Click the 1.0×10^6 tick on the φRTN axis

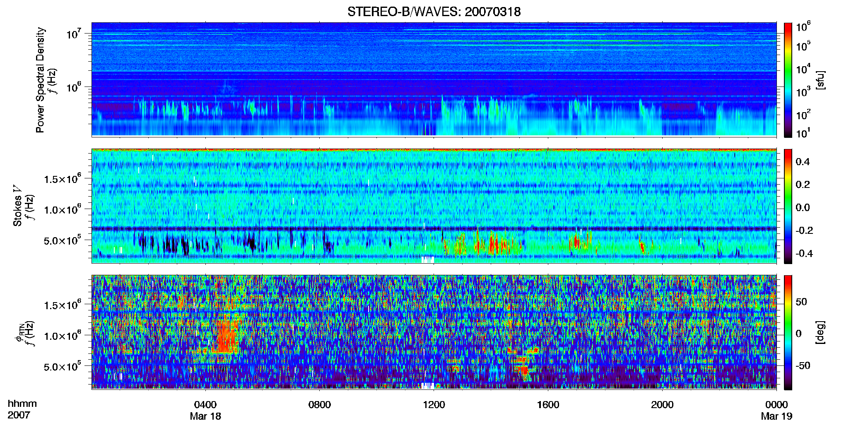click(x=63, y=336)
